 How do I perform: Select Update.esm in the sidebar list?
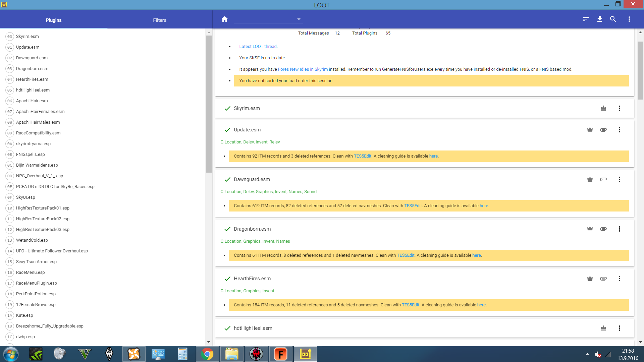point(103,47)
